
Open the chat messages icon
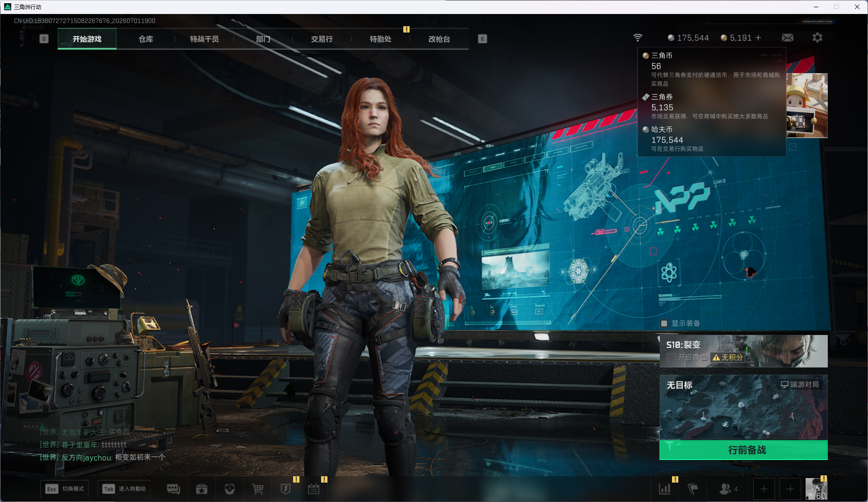pos(173,489)
